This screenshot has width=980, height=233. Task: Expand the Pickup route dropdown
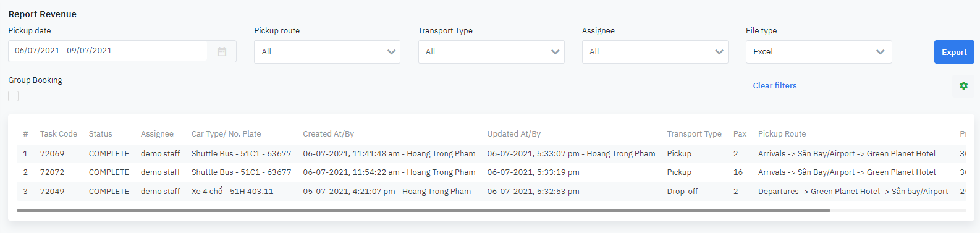tap(327, 52)
